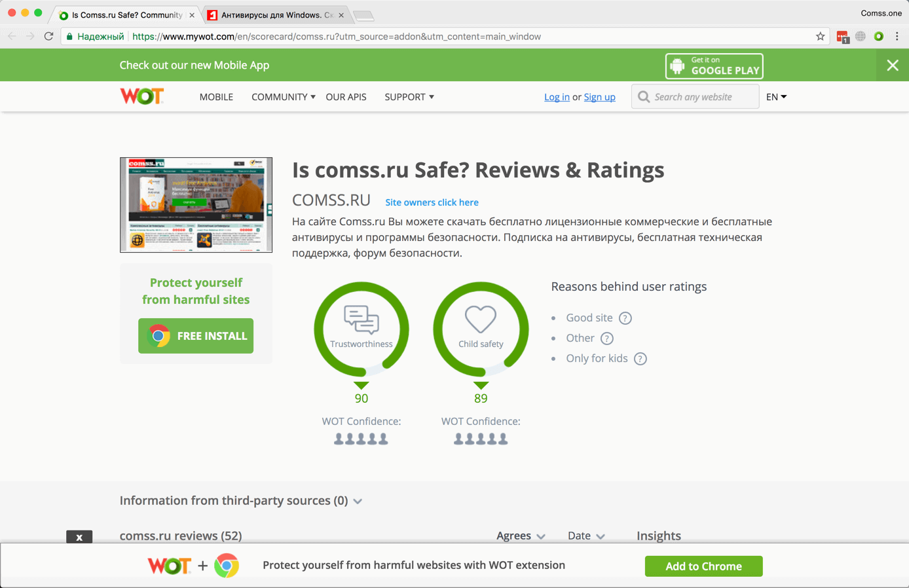Show help for the Good site reason
Screen dimensions: 909x588
pos(625,318)
